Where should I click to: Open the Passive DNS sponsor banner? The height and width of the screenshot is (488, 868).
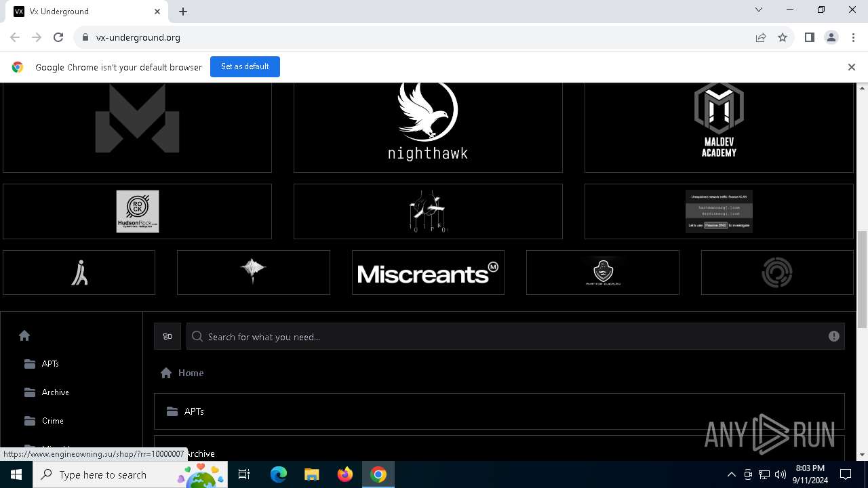(719, 211)
